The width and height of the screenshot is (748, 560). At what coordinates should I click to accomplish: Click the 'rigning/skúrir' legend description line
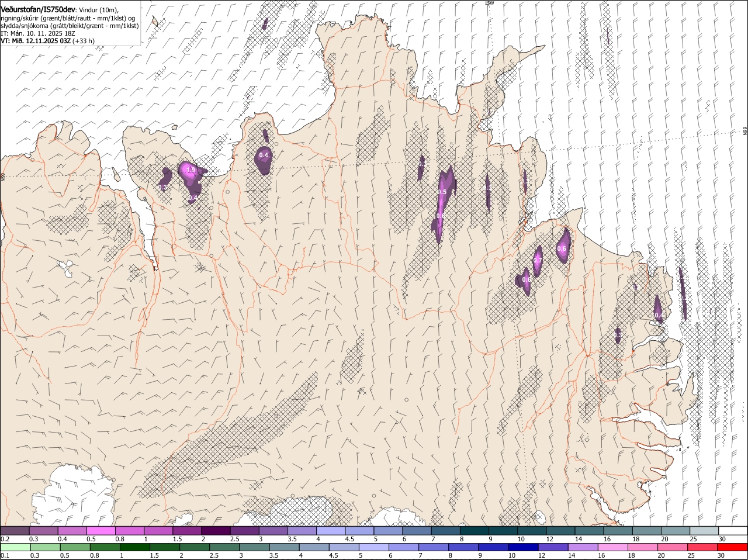68,18
